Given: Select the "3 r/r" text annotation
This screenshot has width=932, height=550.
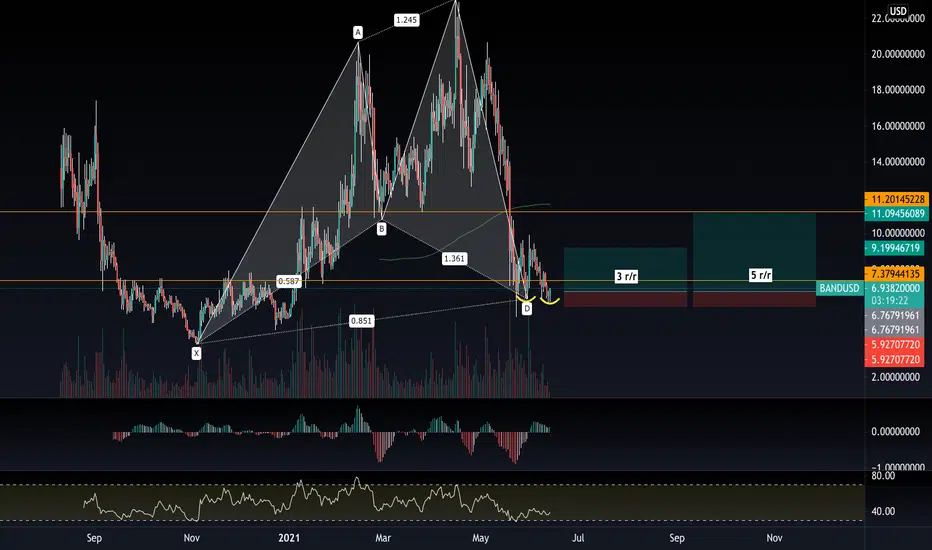Looking at the screenshot, I should (x=626, y=276).
